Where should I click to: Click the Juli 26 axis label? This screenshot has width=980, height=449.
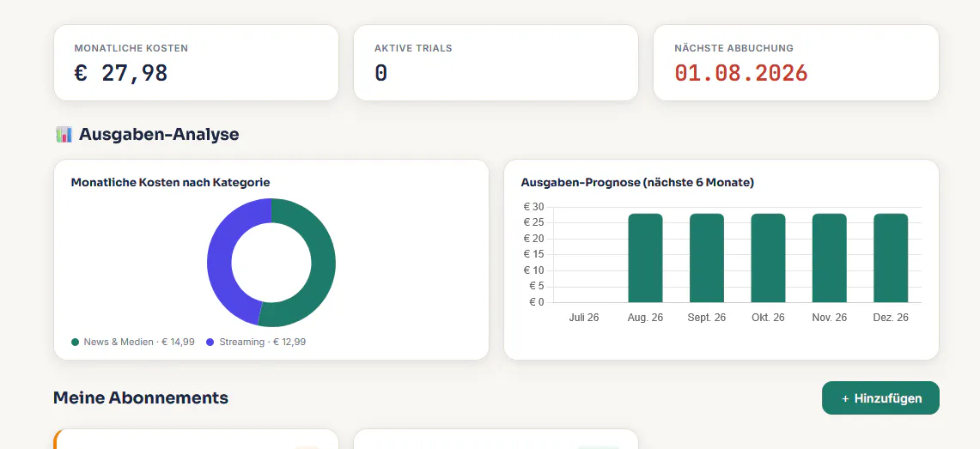(x=584, y=318)
